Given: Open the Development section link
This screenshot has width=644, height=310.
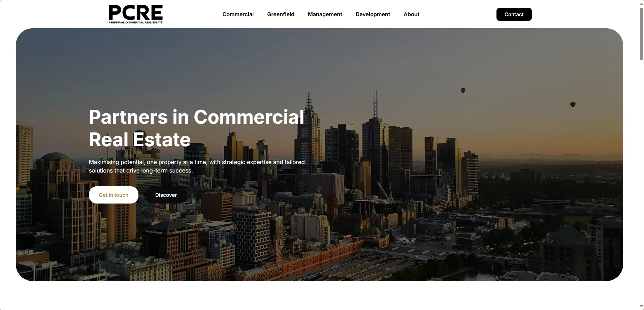Looking at the screenshot, I should [x=373, y=14].
